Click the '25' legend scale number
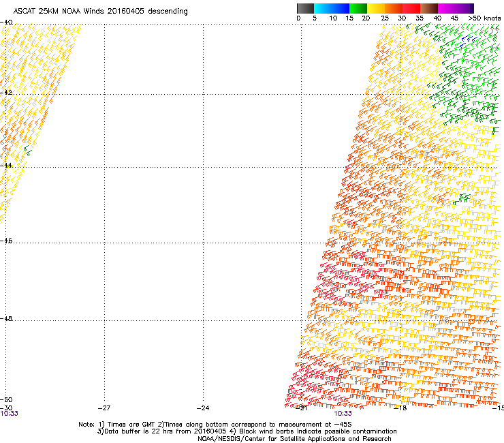This screenshot has height=443, width=504. point(385,18)
